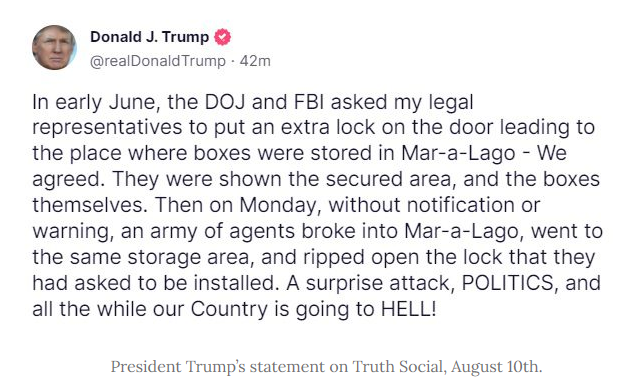Image resolution: width=631 pixels, height=386 pixels.
Task: Click 'August 10th' in the caption
Action: coord(496,367)
